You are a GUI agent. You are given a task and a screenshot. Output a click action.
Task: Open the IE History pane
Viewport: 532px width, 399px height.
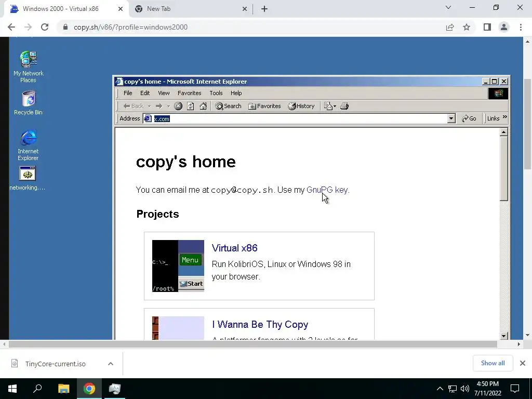pyautogui.click(x=301, y=106)
